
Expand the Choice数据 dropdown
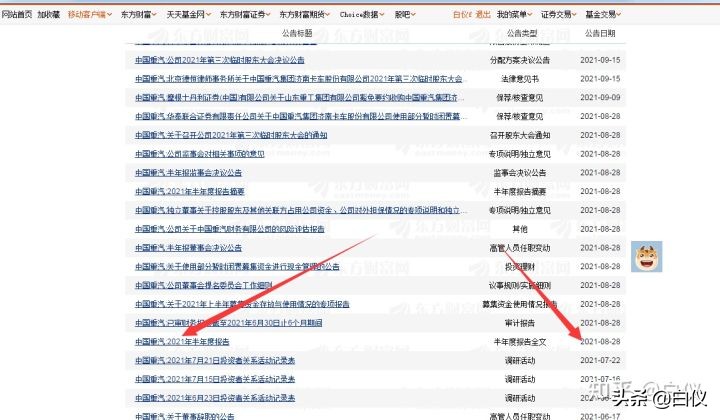[362, 15]
